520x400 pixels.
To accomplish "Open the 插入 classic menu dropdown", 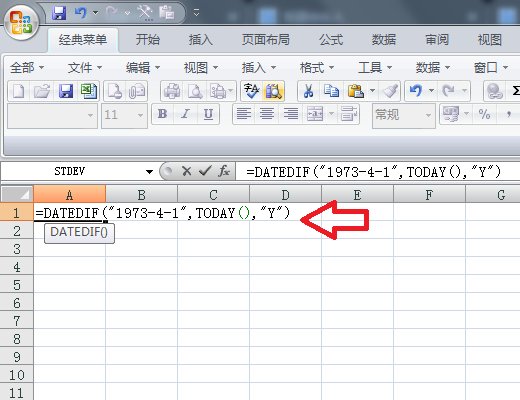I will click(259, 68).
